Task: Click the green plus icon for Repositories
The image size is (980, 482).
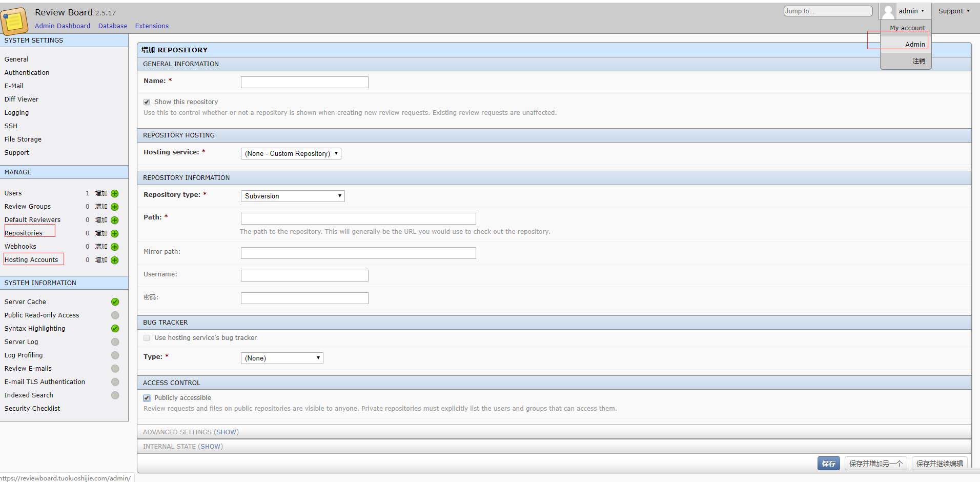Action: (x=115, y=233)
